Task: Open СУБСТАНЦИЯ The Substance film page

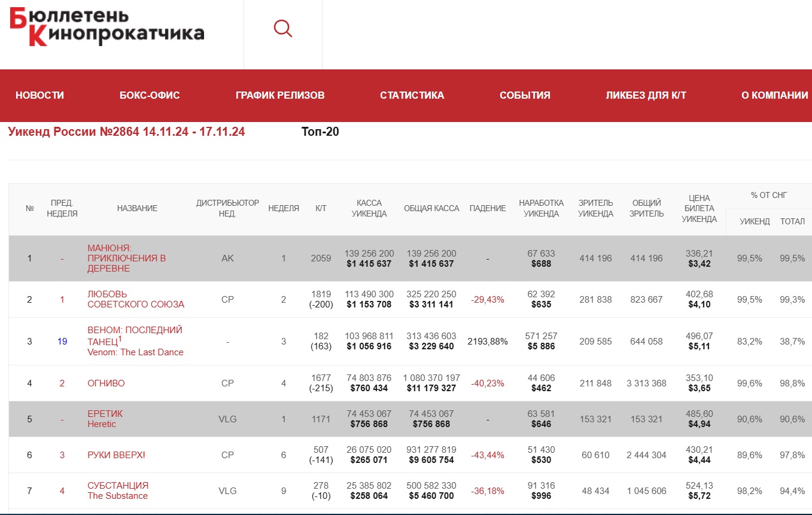Action: tap(118, 490)
